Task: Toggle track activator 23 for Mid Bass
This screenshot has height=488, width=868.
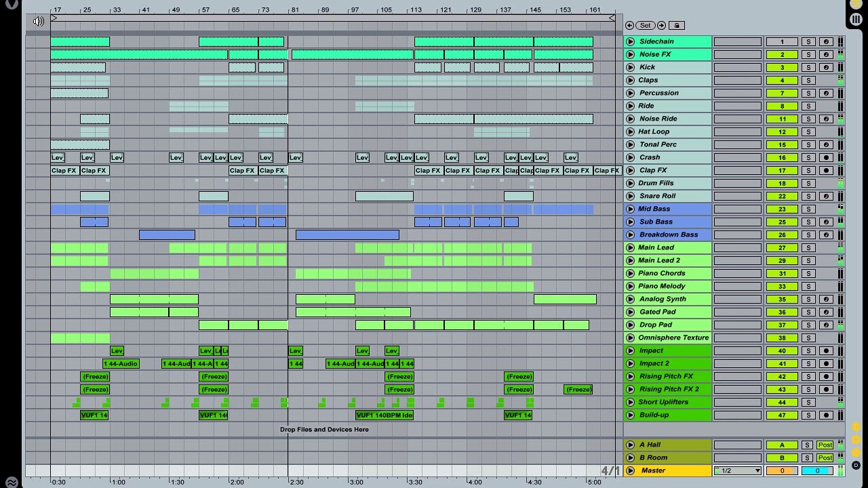Action: [782, 209]
